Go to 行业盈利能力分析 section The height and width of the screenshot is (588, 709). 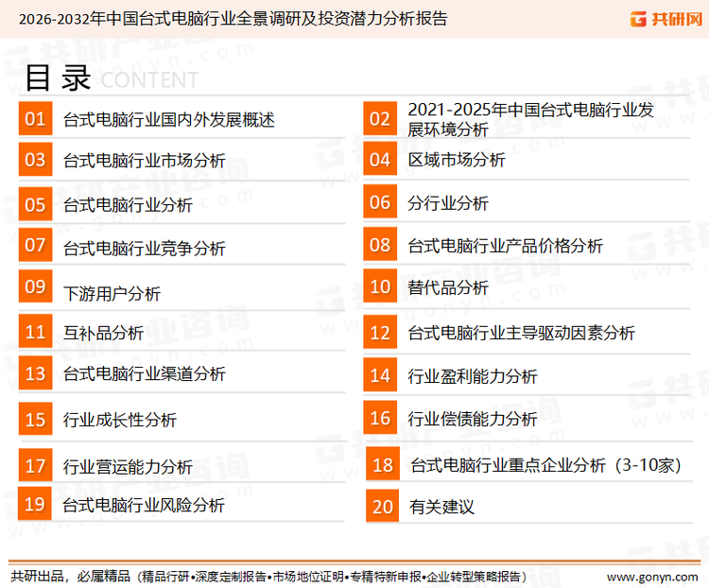click(x=472, y=376)
